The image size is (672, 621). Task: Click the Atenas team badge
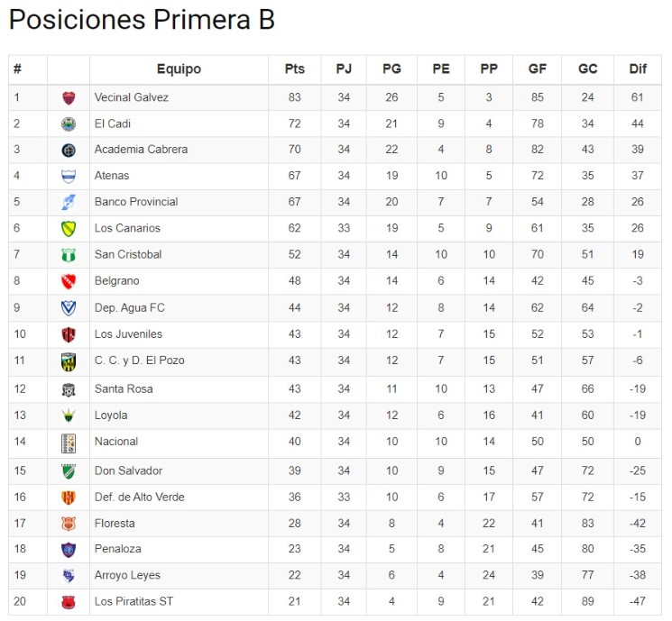[x=69, y=176]
